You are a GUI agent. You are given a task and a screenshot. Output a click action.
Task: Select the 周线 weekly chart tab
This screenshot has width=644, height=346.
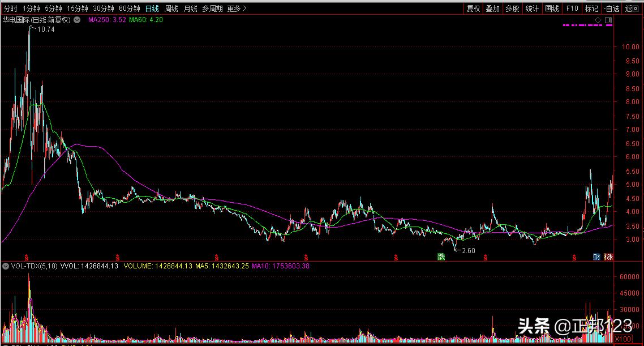click(x=171, y=8)
